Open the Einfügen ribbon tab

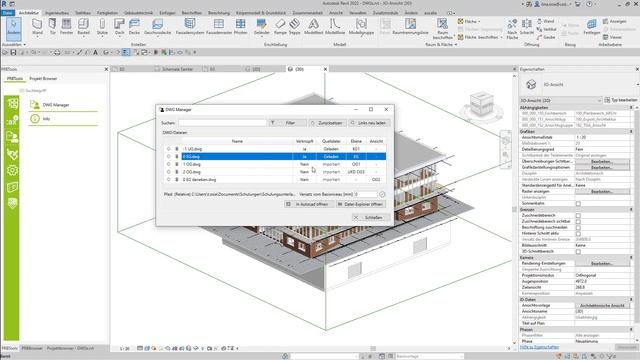(167, 13)
